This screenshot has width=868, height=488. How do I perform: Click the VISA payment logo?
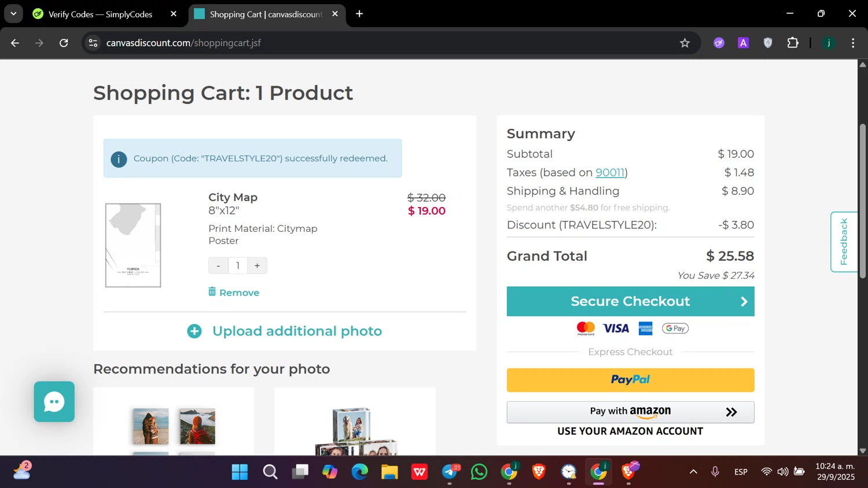pyautogui.click(x=616, y=328)
